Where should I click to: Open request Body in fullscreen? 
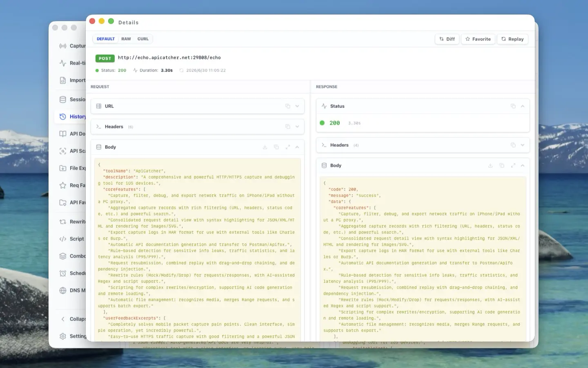(x=288, y=147)
